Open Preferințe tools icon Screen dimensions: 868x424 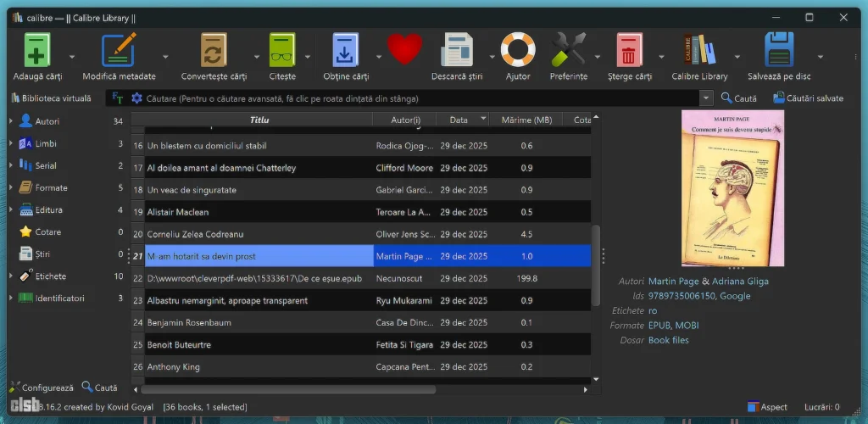(x=568, y=51)
